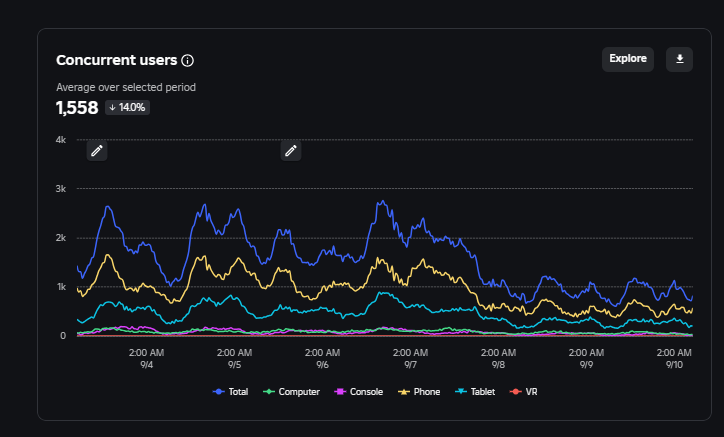Toggle the Phone series legend entry
Screen dimensions: 724x437
(419, 392)
